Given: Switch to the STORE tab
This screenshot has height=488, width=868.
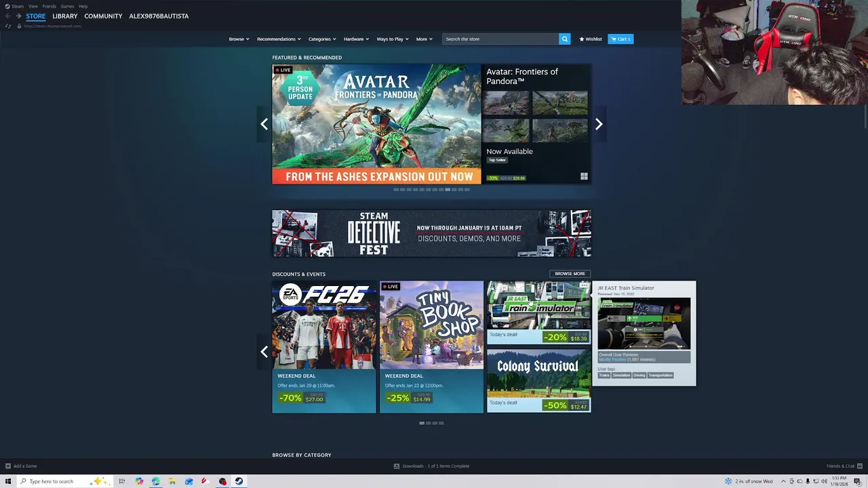Looking at the screenshot, I should click(36, 16).
